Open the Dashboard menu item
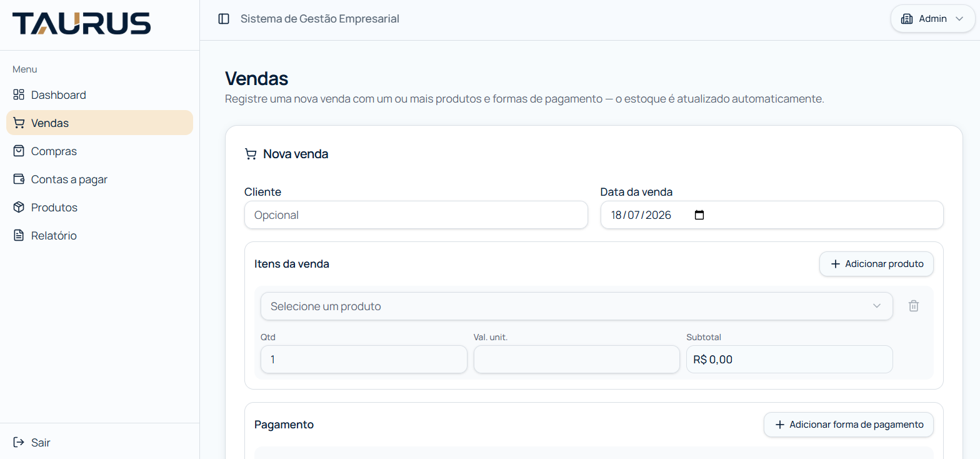Screen dimensions: 980x459 pos(99,95)
